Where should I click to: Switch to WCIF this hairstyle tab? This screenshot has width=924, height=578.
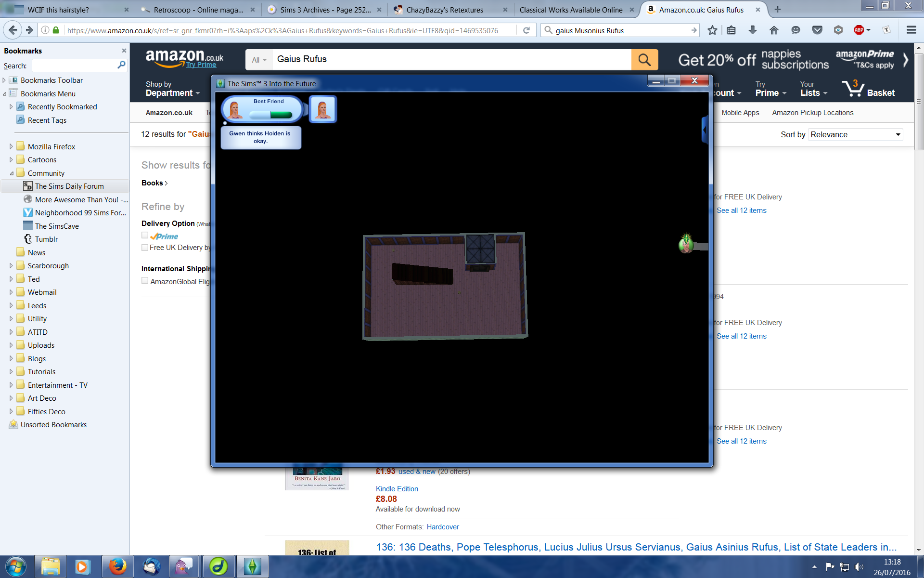pyautogui.click(x=66, y=10)
